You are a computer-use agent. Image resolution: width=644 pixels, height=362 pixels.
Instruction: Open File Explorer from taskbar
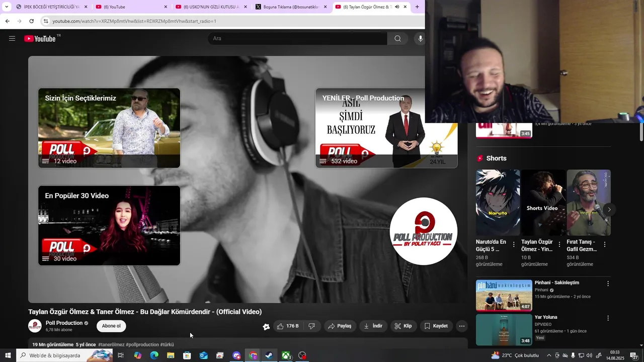[171, 355]
